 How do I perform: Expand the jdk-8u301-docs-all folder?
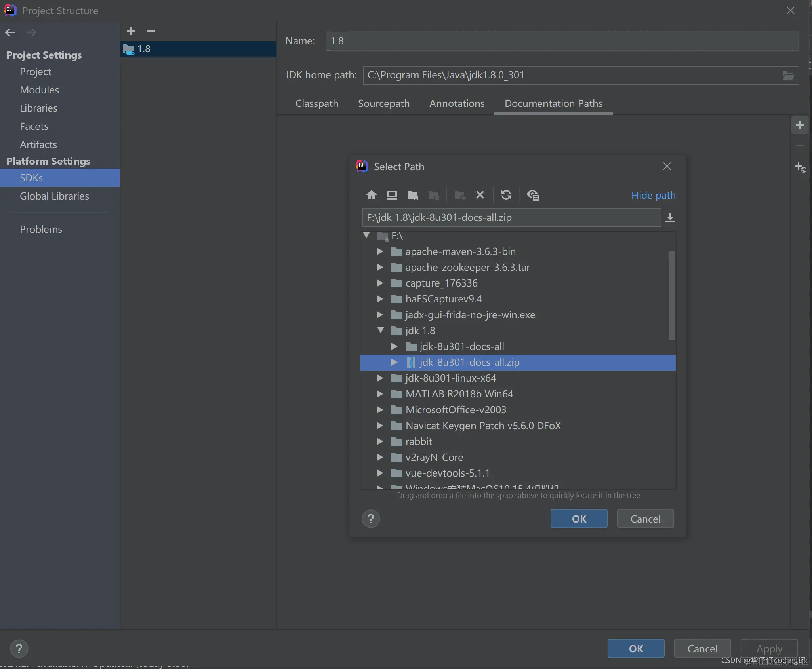tap(394, 346)
